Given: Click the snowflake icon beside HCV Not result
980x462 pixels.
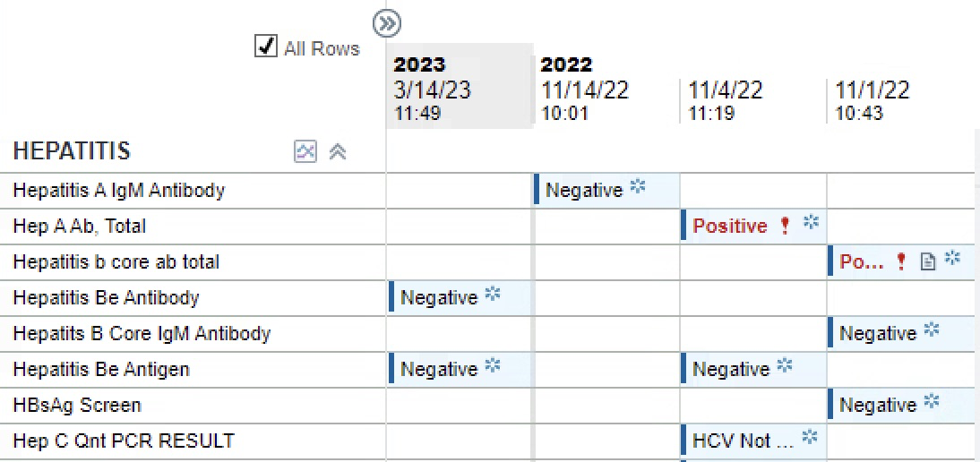Looking at the screenshot, I should point(810,437).
